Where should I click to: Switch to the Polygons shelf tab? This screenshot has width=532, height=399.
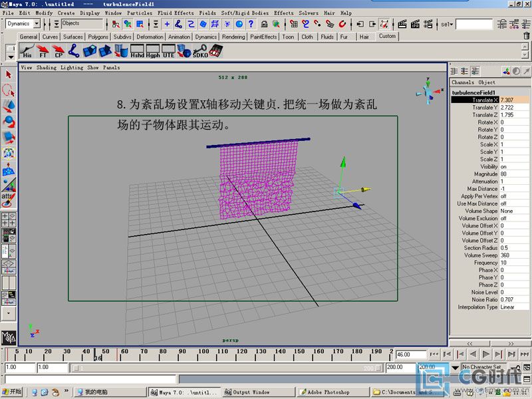[x=98, y=37]
